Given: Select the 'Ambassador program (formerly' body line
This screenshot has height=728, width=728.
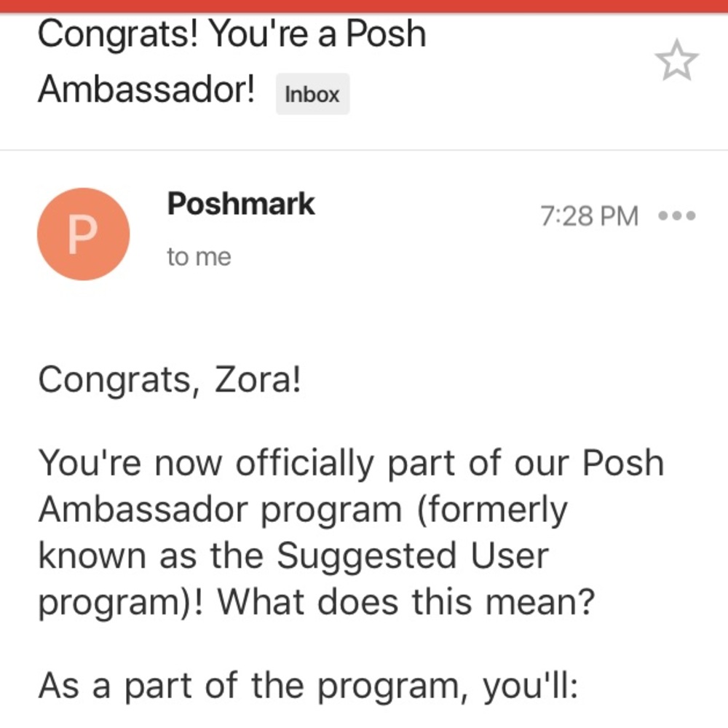Looking at the screenshot, I should [303, 510].
